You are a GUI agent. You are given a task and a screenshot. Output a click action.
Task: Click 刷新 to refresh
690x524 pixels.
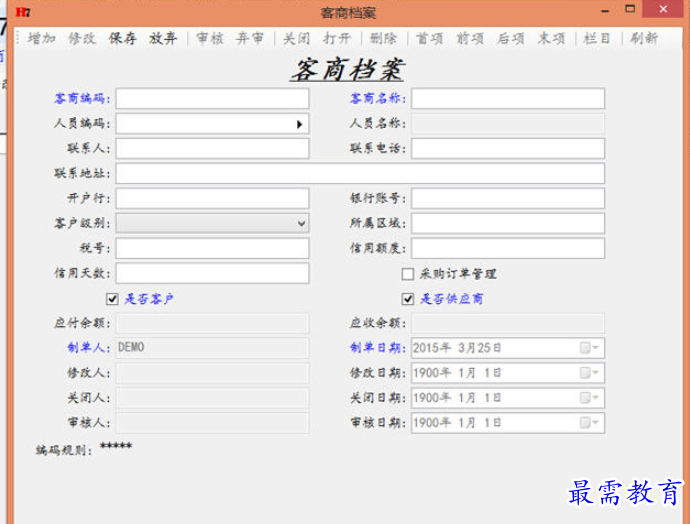click(x=643, y=39)
